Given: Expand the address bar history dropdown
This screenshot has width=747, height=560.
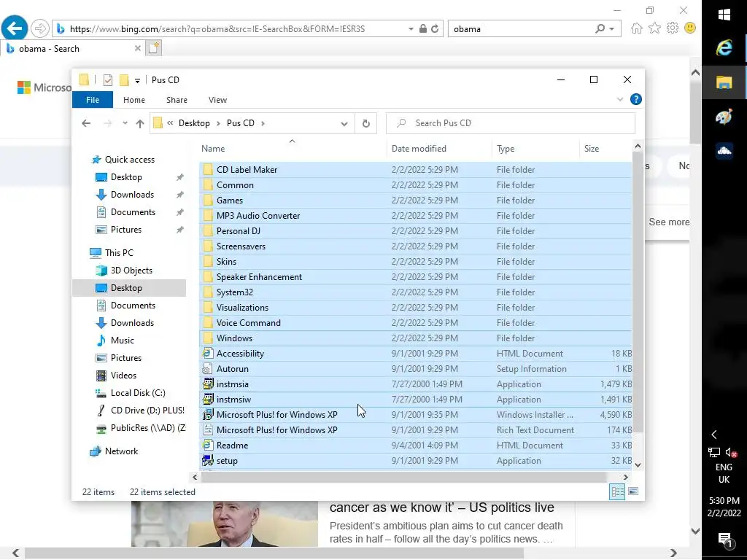Looking at the screenshot, I should point(344,123).
